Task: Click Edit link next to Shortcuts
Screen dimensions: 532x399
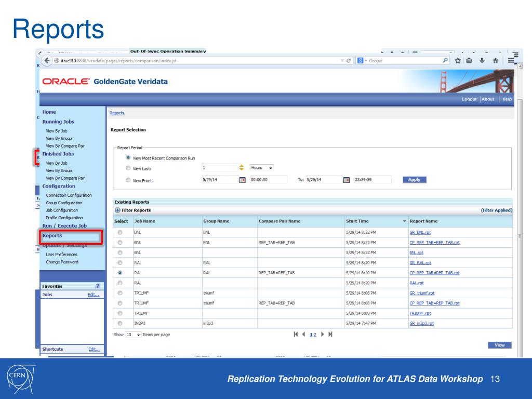Action: [x=94, y=349]
